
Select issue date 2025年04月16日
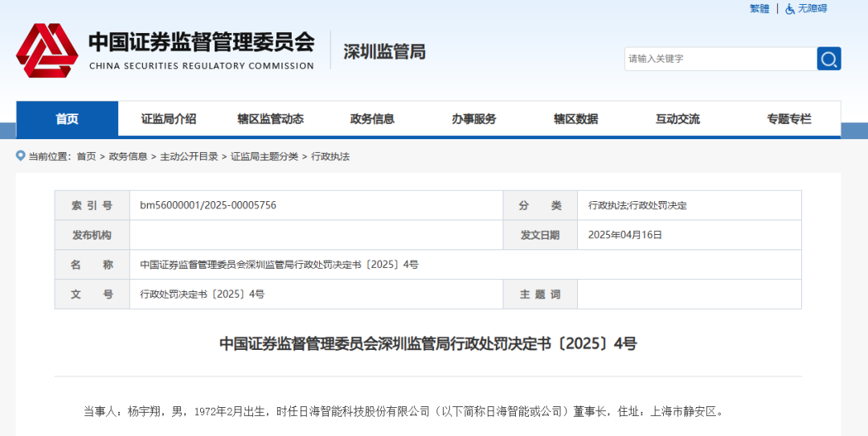(x=625, y=235)
